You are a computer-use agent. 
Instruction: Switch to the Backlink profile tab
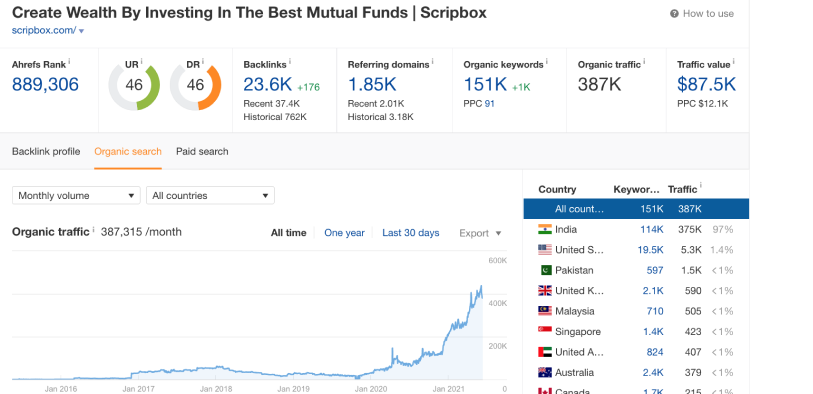46,151
